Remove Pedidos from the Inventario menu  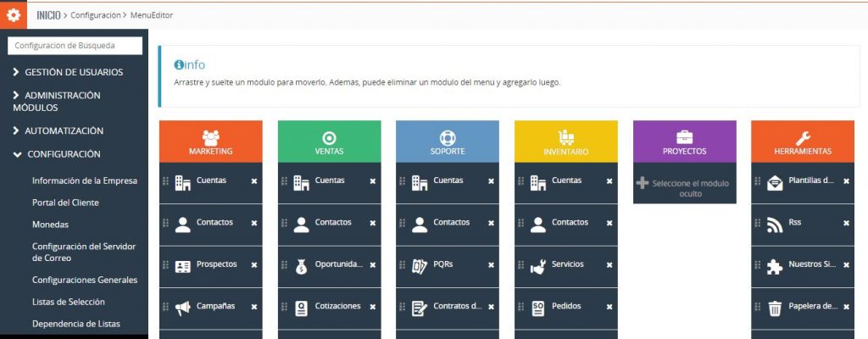(x=609, y=307)
